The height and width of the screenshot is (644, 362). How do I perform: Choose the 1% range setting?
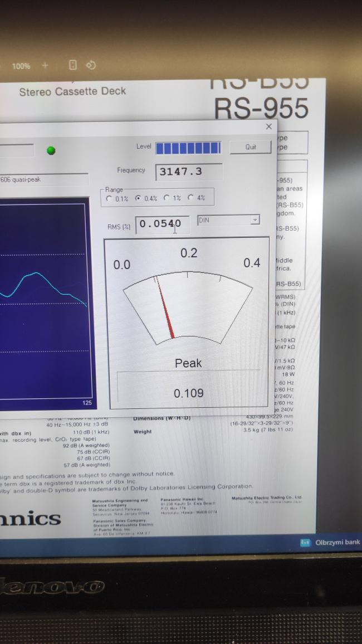pyautogui.click(x=167, y=198)
